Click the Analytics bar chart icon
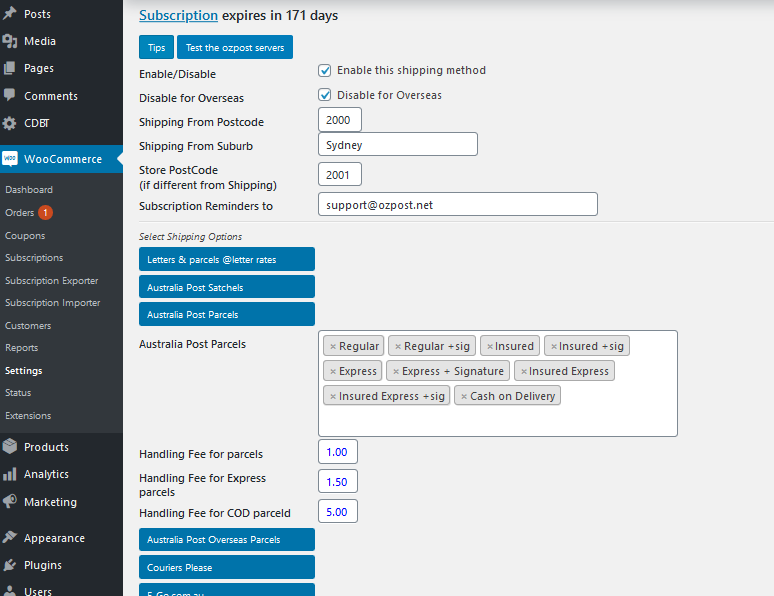Viewport: 774px width, 596px height. (9, 474)
